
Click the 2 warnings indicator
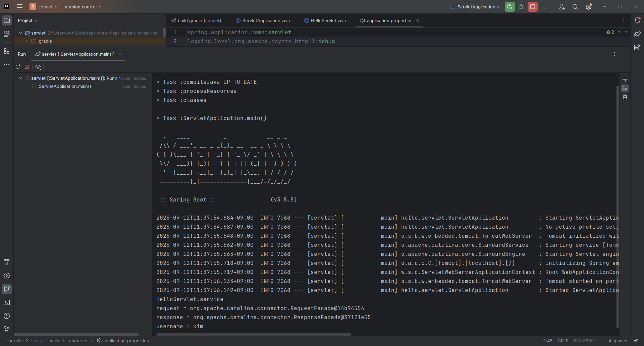pos(610,32)
